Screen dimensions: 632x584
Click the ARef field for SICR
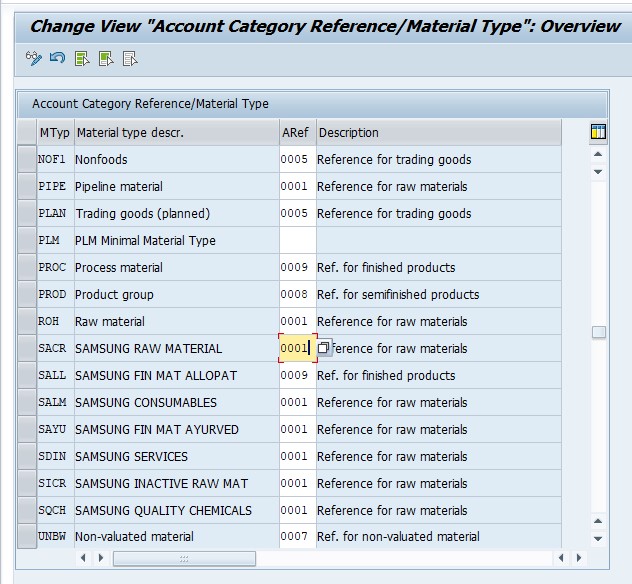pos(297,483)
